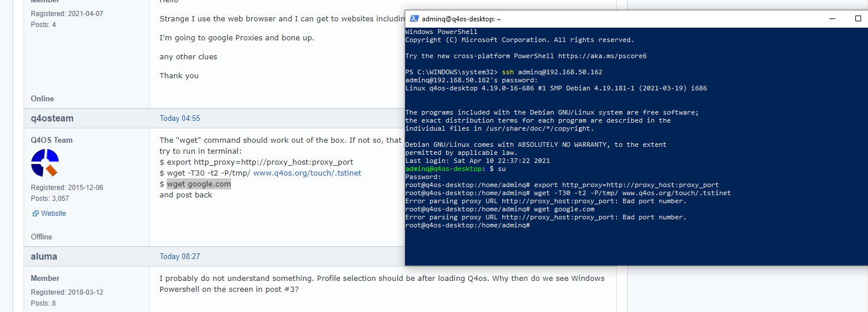The width and height of the screenshot is (868, 312).
Task: Click 'Posts: 4' in first post
Action: 44,24
